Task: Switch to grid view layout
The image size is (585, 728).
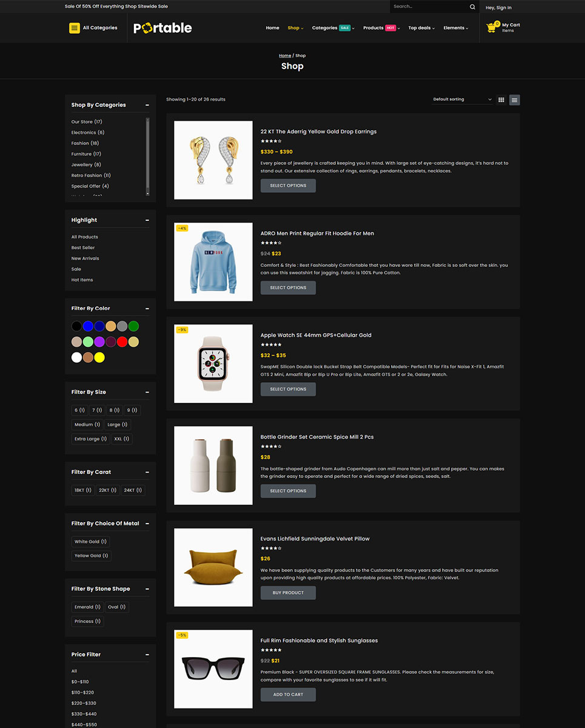Action: 501,100
